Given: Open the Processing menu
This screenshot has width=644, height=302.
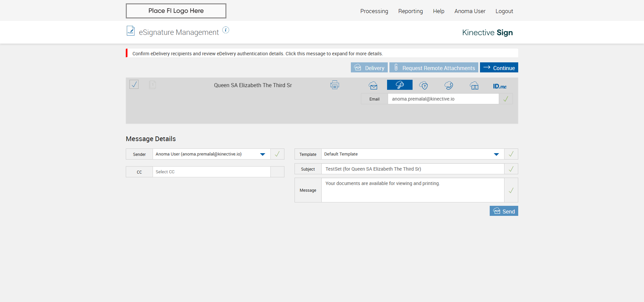Looking at the screenshot, I should [x=374, y=11].
